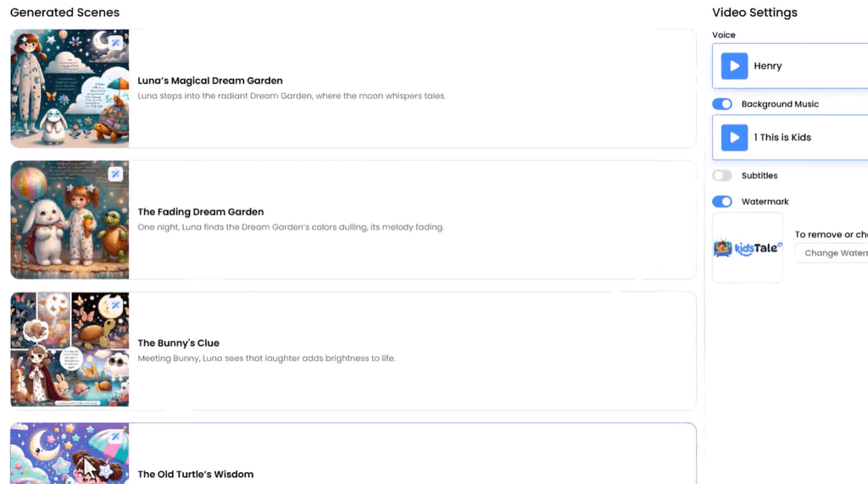
Task: Click magic edit icon on Luna's Magical Dream Garden thumbnail
Action: (115, 42)
